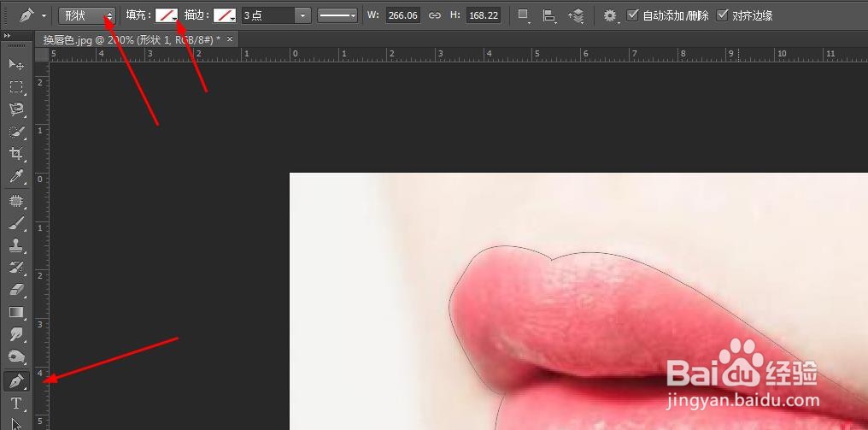Select the Brush tool

[x=16, y=223]
